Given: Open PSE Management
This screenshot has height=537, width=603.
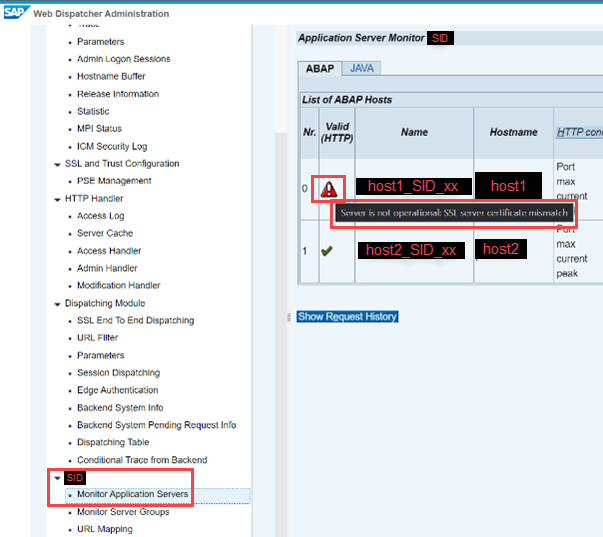Looking at the screenshot, I should coord(114,181).
